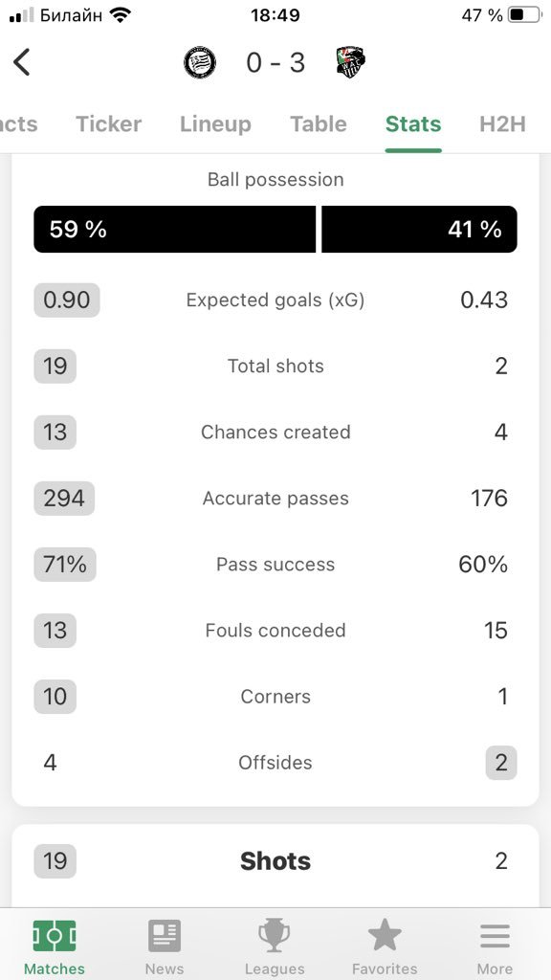
Task: Tap the Shots section header
Action: point(275,861)
